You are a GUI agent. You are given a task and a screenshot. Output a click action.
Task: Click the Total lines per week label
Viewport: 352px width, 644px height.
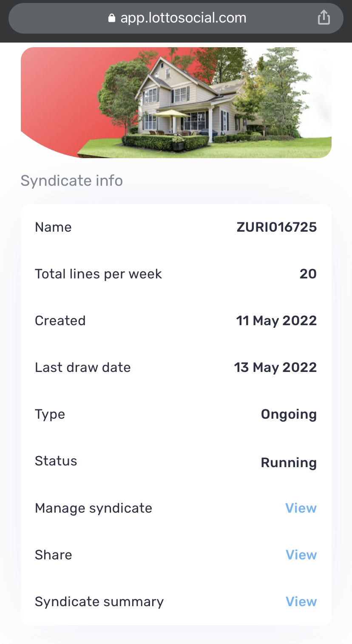(x=98, y=274)
